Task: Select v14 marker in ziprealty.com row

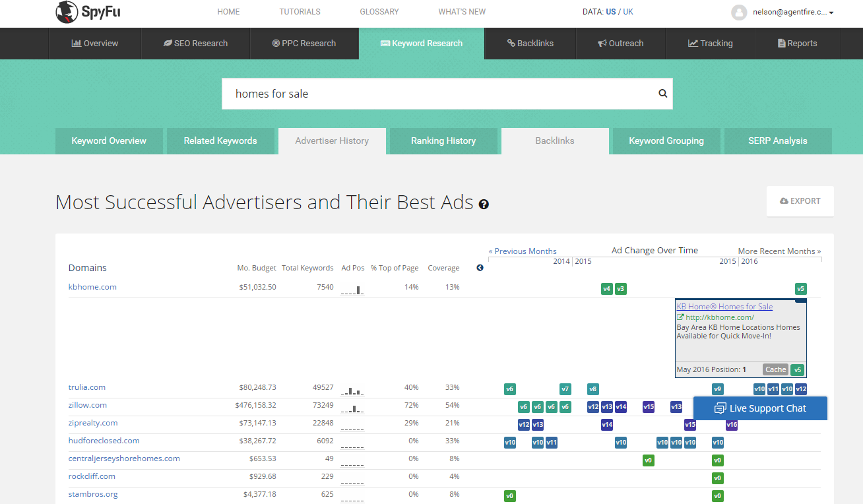Action: [607, 425]
